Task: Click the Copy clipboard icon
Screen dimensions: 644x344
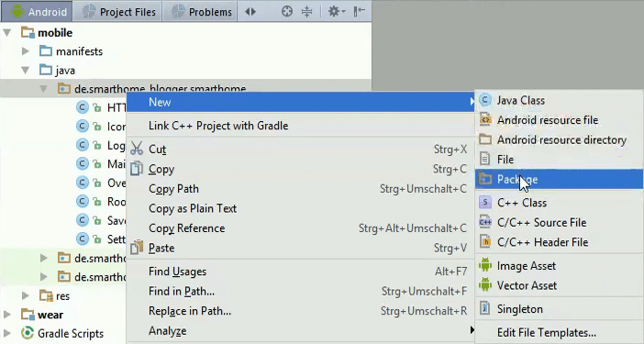Action: point(137,169)
